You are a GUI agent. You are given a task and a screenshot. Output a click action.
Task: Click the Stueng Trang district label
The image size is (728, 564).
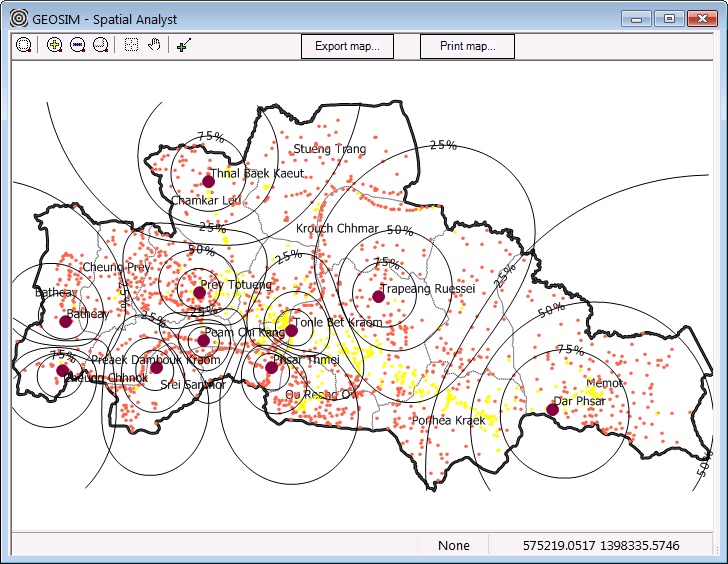pos(330,149)
